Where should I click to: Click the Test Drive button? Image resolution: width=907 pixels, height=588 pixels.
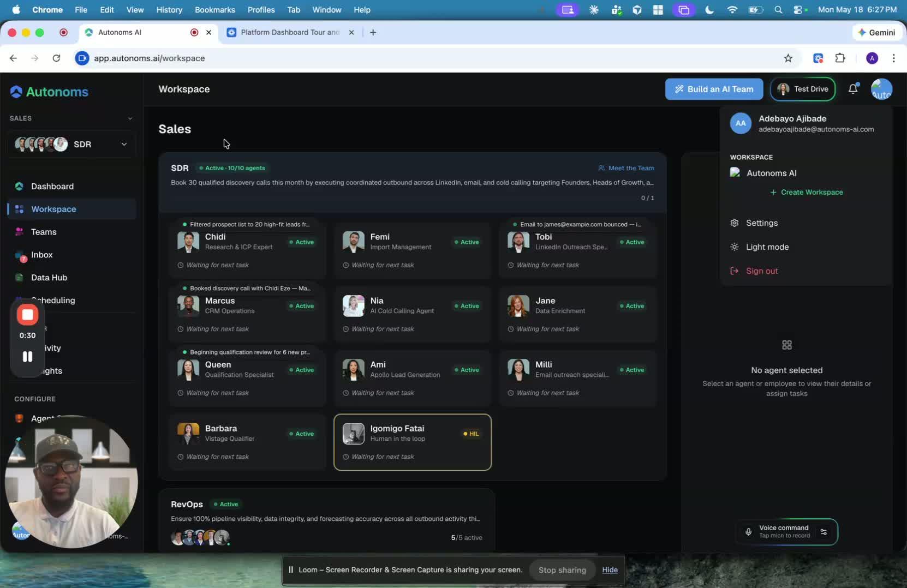point(802,89)
